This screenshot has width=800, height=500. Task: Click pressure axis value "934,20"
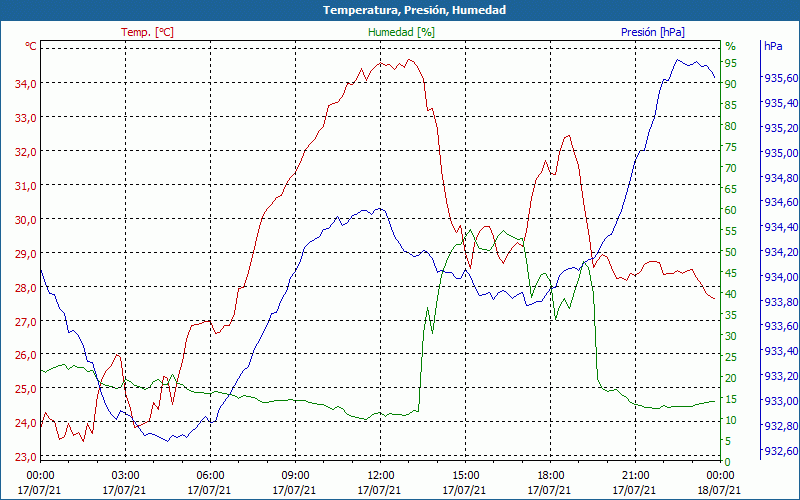coord(781,252)
